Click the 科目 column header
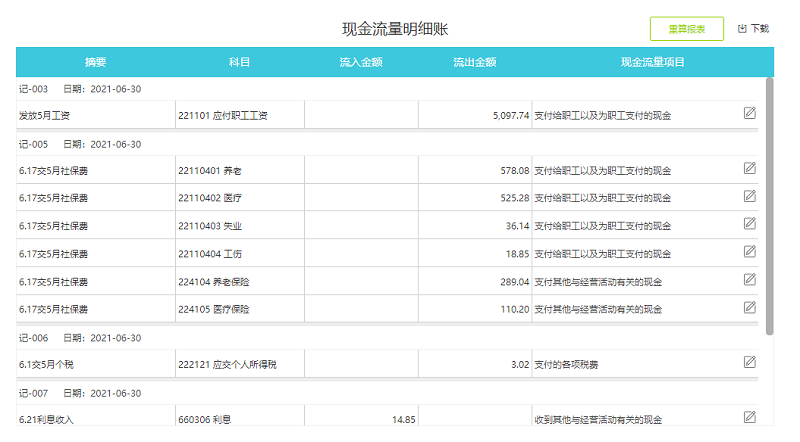Image resolution: width=800 pixels, height=442 pixels. click(x=239, y=62)
